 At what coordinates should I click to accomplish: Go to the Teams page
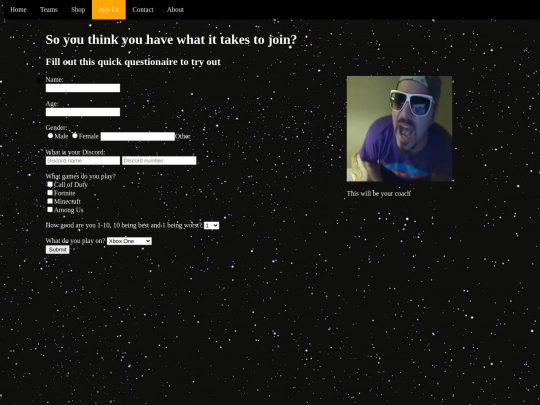[49, 10]
